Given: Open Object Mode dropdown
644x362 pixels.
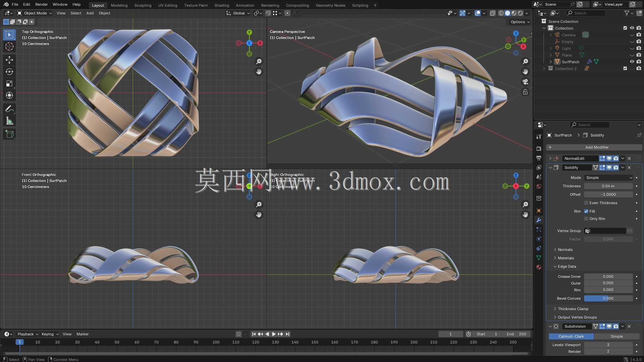Looking at the screenshot, I should pyautogui.click(x=35, y=13).
